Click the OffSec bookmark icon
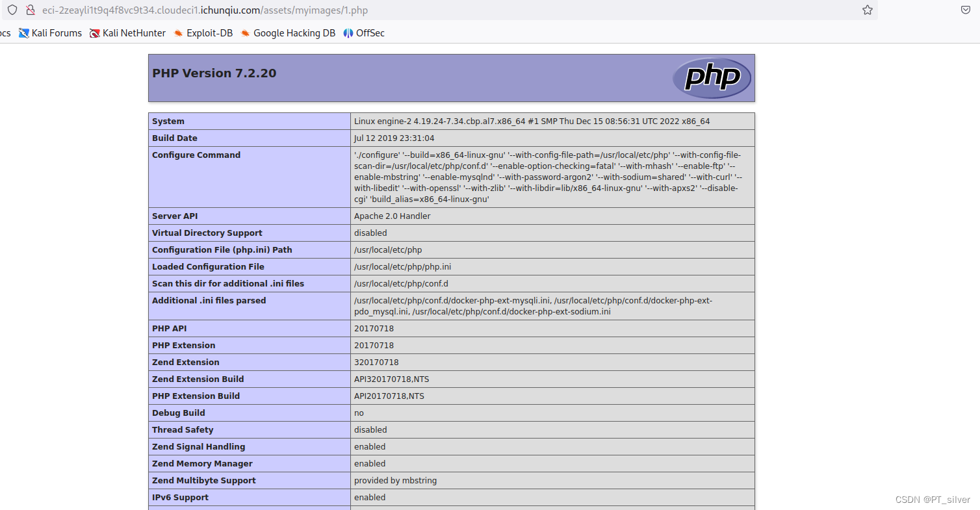Image resolution: width=980 pixels, height=510 pixels. 348,33
